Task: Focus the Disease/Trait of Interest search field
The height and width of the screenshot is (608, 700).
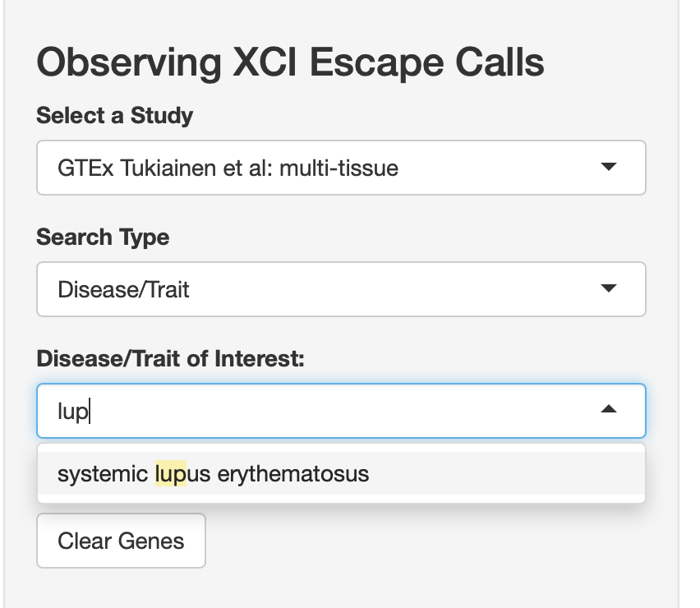Action: pos(329,410)
